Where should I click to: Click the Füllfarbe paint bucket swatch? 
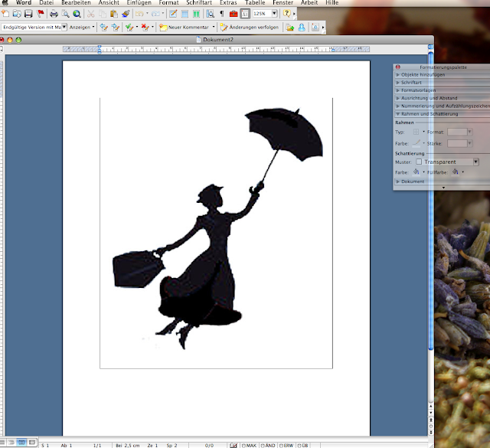coord(456,172)
